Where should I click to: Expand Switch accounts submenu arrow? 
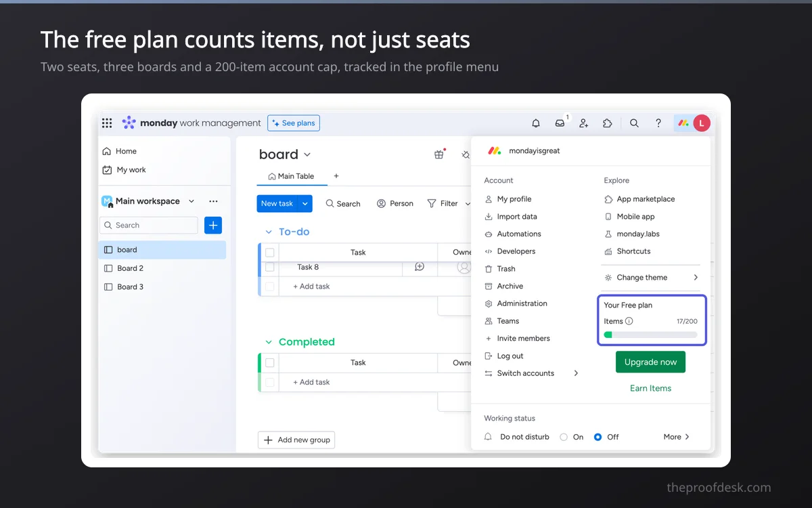pyautogui.click(x=576, y=373)
